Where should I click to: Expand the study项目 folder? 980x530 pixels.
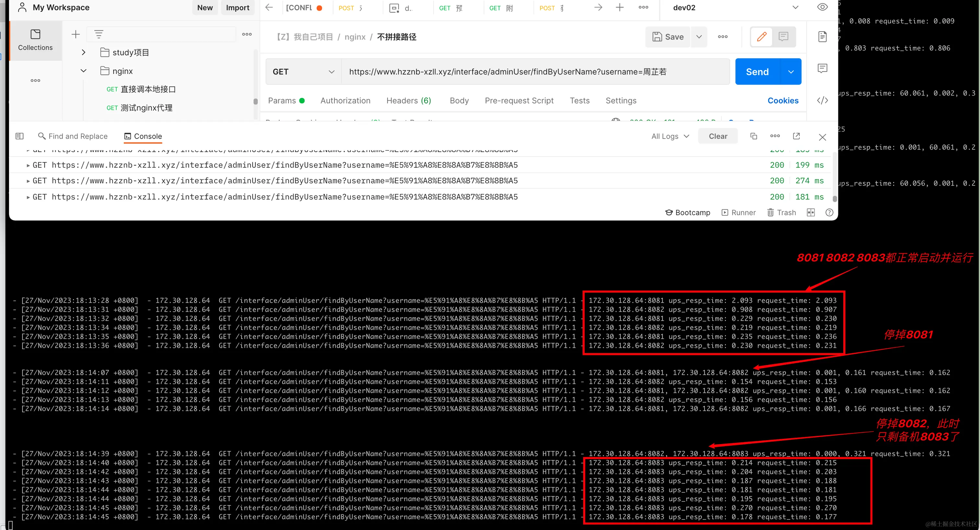click(x=83, y=53)
